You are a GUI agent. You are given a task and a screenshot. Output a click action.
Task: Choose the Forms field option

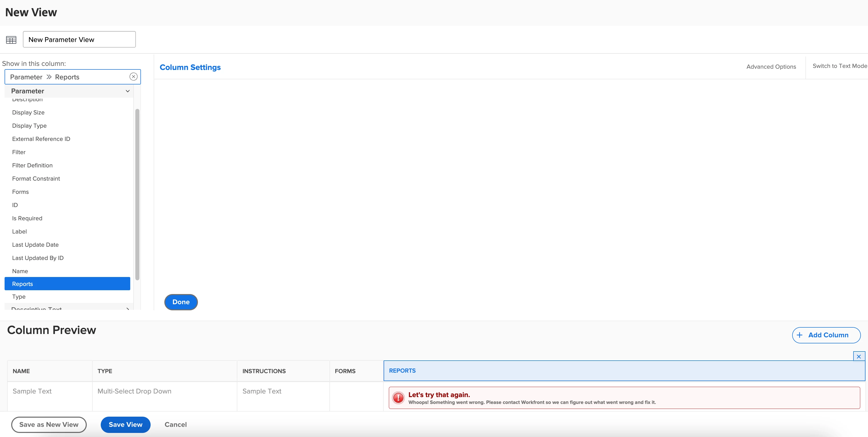(21, 192)
